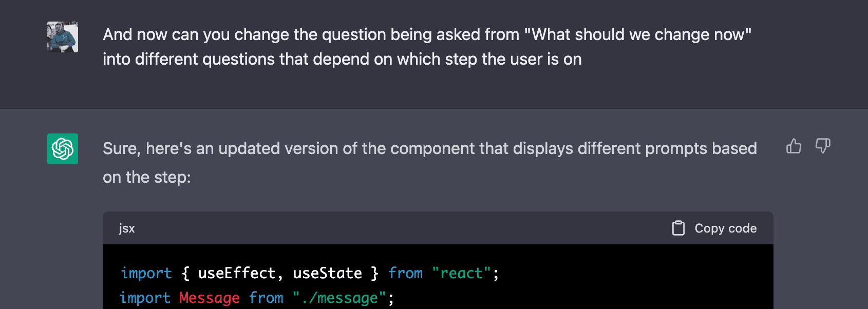This screenshot has height=309, width=868.
Task: Click the quoted "What should we change now" phrase
Action: point(637,34)
